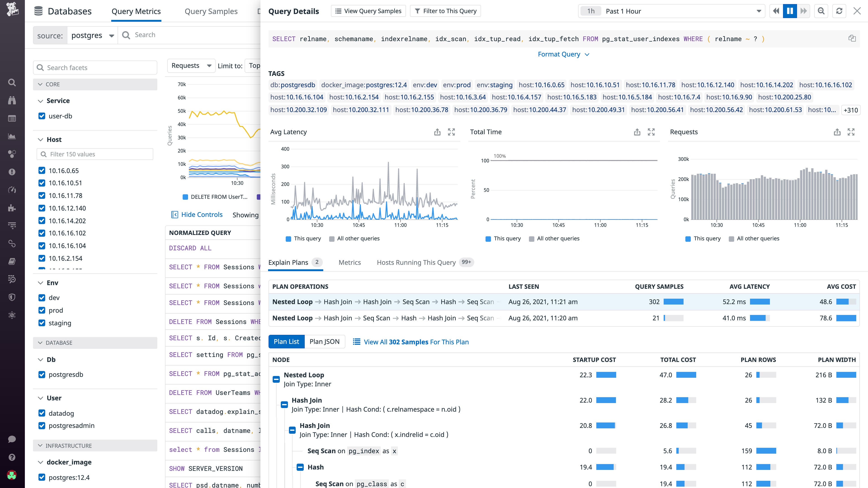Image resolution: width=868 pixels, height=488 pixels.
Task: Open the Watchdog binoculars icon in sidebar
Action: (12, 100)
